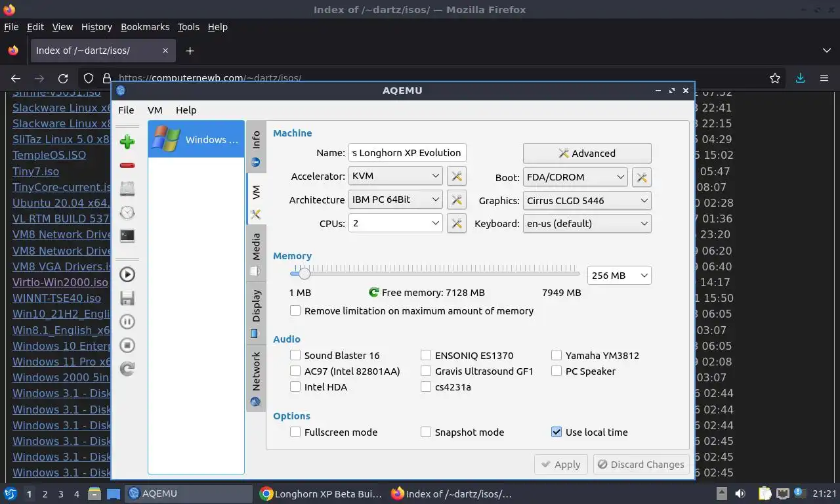Switch to Network tab
Screen dimensions: 840x504
tap(256, 379)
